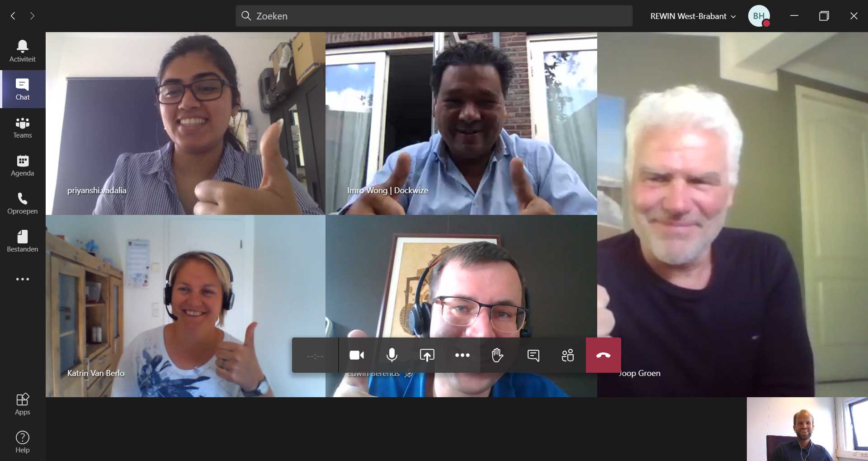
Task: Mute the microphone
Action: click(x=392, y=355)
